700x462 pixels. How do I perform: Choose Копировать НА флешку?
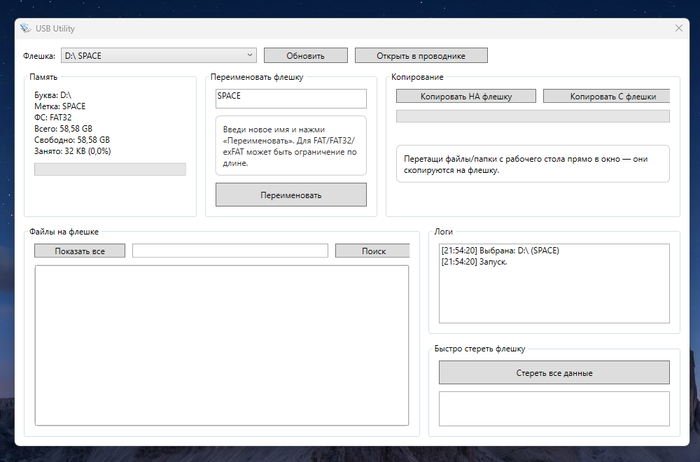click(466, 97)
